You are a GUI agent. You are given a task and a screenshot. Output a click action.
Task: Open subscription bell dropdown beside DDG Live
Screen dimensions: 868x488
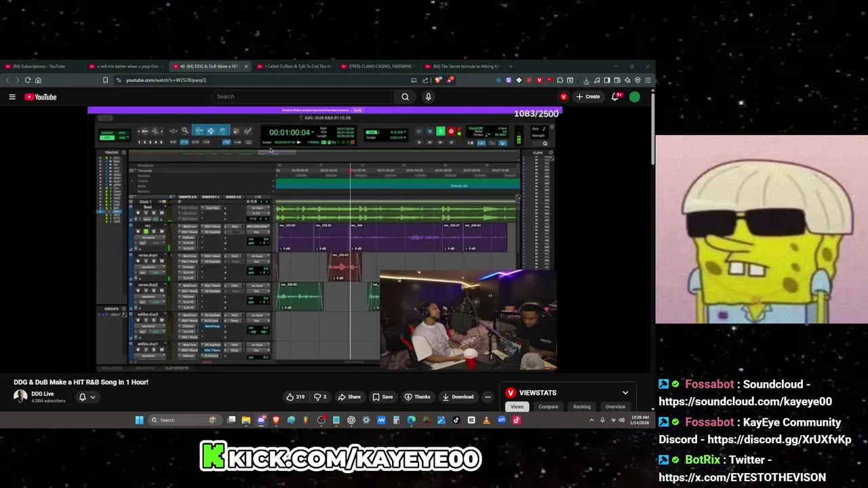pos(87,397)
